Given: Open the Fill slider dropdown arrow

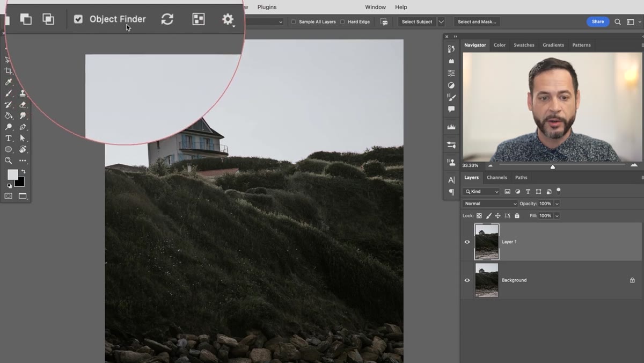Looking at the screenshot, I should [557, 216].
